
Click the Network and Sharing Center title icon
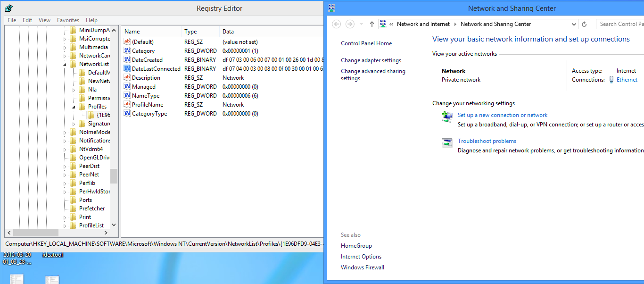(332, 8)
